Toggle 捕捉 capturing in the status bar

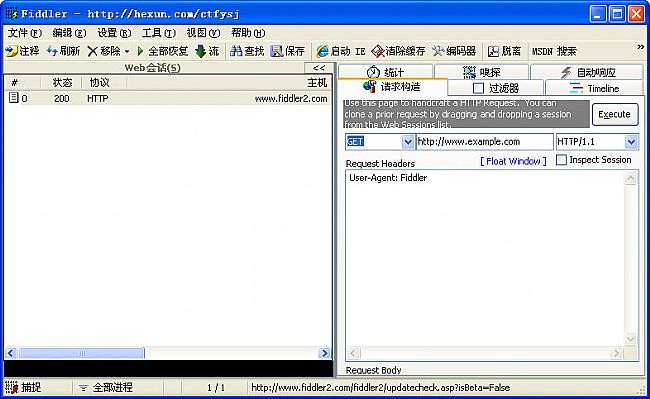(24, 387)
